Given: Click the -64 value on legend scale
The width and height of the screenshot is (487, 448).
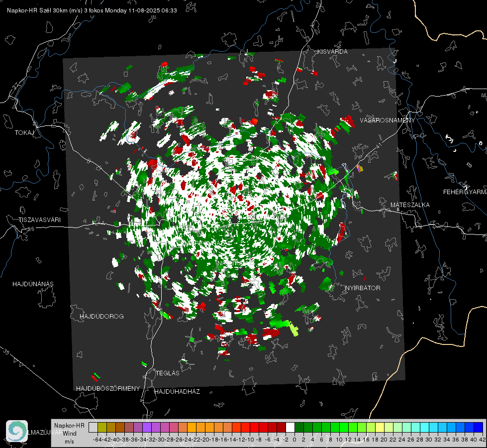Looking at the screenshot, I should click(97, 440).
